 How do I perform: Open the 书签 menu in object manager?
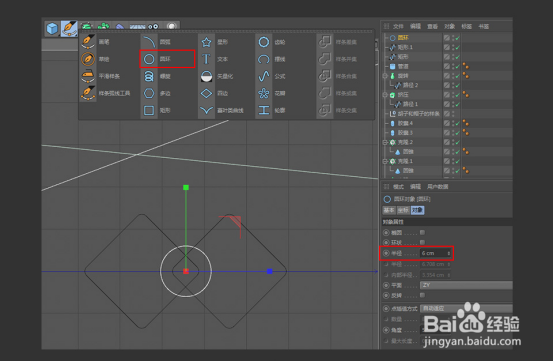pyautogui.click(x=484, y=26)
